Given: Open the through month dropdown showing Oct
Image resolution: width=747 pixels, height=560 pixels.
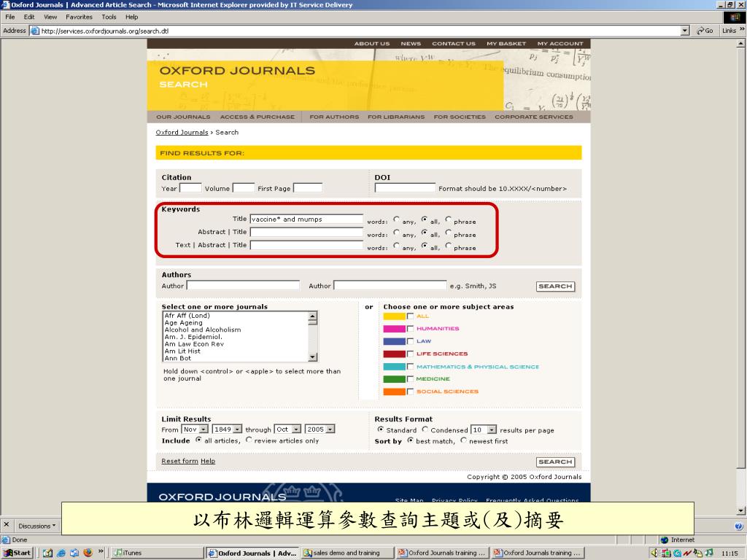Looking at the screenshot, I should 287,429.
